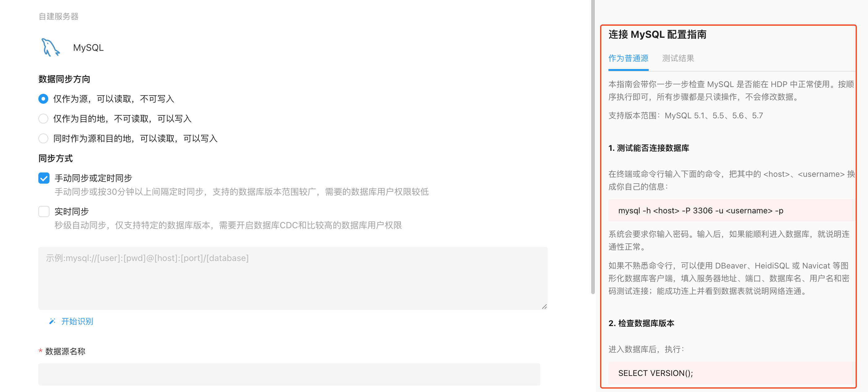Image resolution: width=868 pixels, height=392 pixels.
Task: Click the 开始识别 link
Action: (77, 321)
